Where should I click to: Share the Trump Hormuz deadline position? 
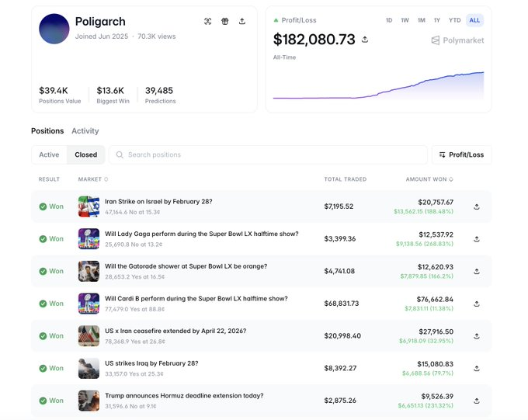point(477,401)
